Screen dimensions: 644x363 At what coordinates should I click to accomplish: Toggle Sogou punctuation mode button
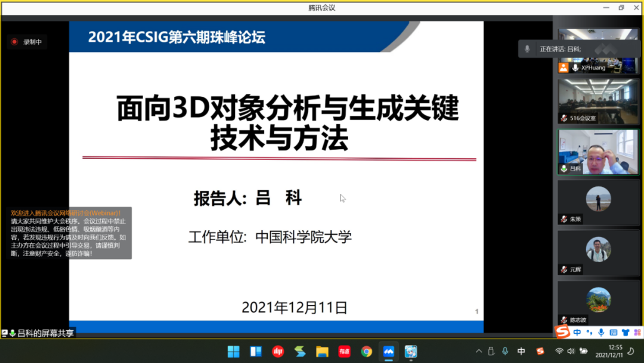click(x=589, y=332)
